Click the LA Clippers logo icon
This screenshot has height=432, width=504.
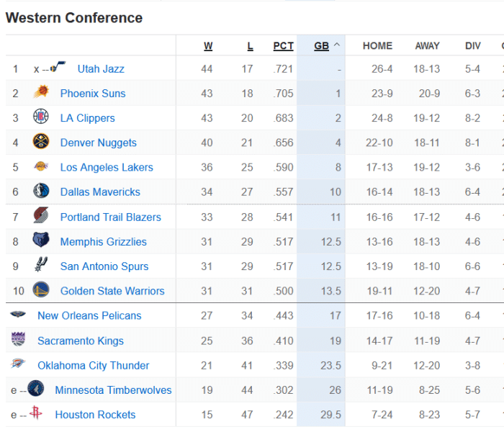pos(41,117)
